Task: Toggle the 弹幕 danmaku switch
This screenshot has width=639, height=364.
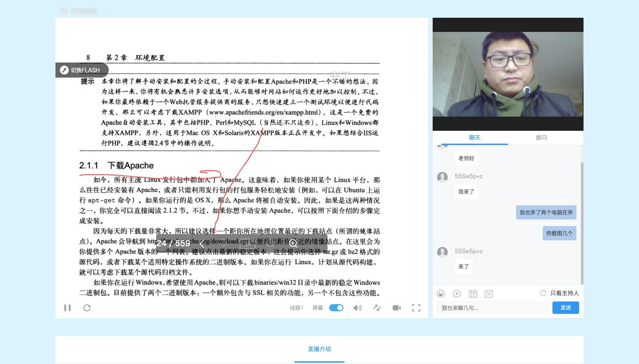Action: [x=336, y=308]
